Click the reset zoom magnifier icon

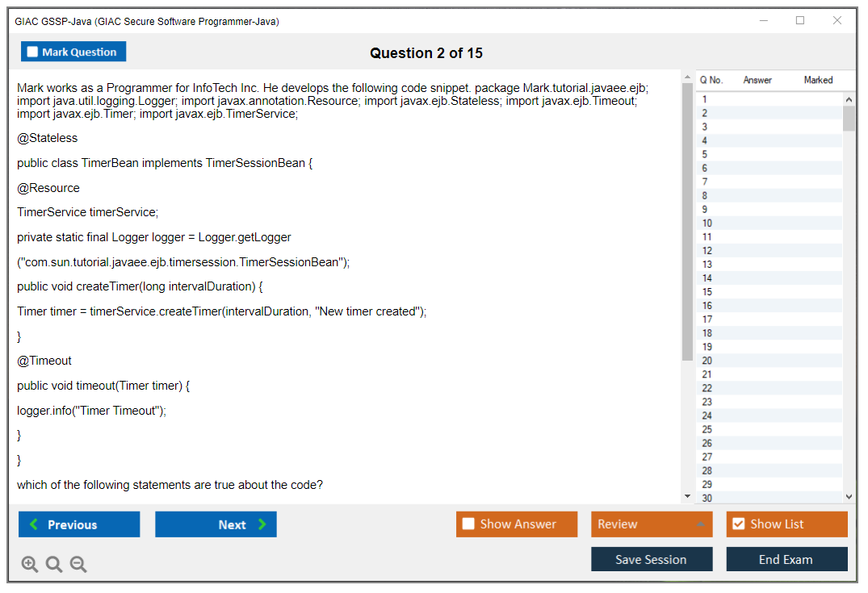pos(53,564)
